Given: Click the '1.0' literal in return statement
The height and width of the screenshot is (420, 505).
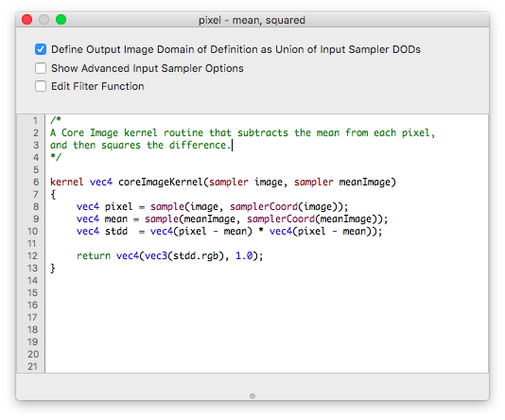Looking at the screenshot, I should 244,255.
